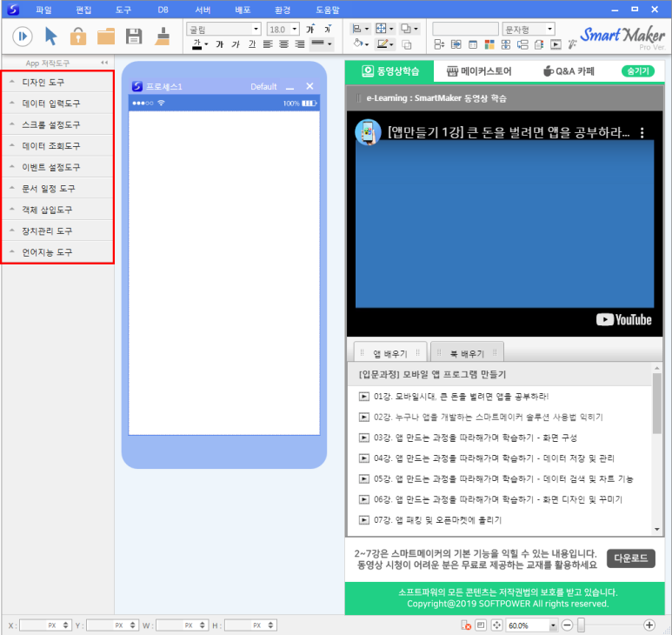The width and height of the screenshot is (672, 635).
Task: Open file with the folder icon
Action: point(106,37)
